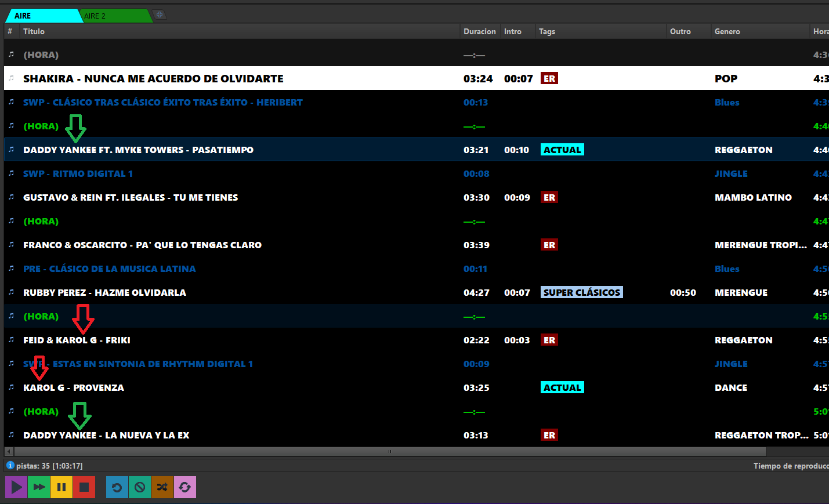Click the blue restart/rewind arrow icon
Viewport: 829px width, 504px height.
117,487
